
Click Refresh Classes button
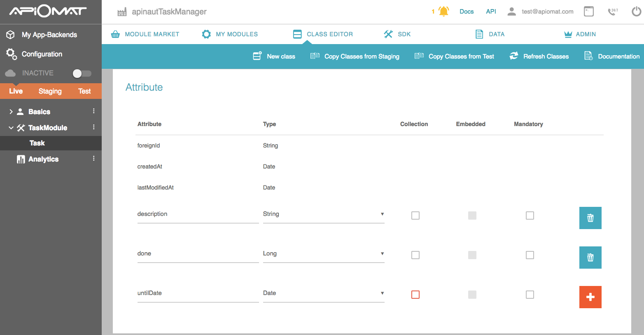pos(539,56)
